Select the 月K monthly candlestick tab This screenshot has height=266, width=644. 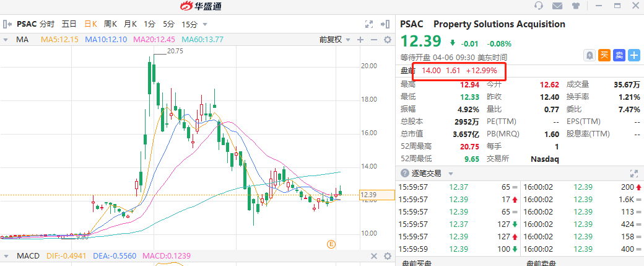tap(130, 24)
